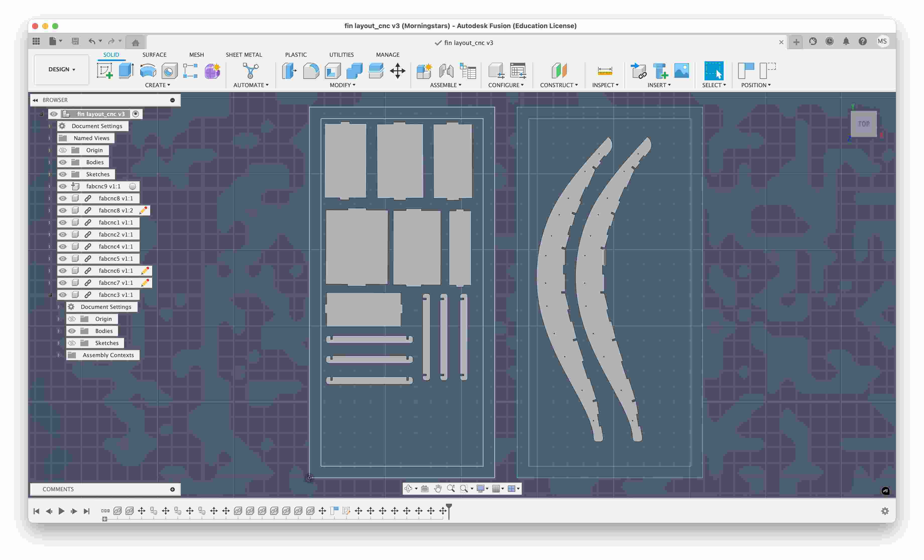This screenshot has height=560, width=924.
Task: Open the Change Parameters table icon
Action: click(518, 71)
